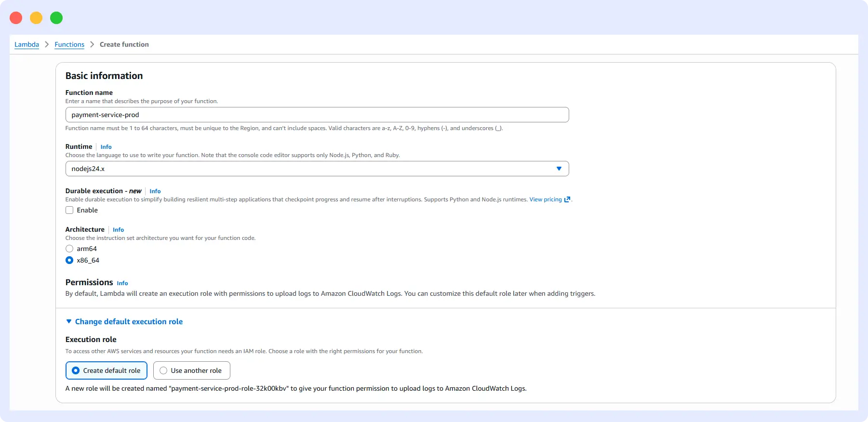Click the text about new role 'payment-service-prod-role-32k00kbv'
Image resolution: width=868 pixels, height=422 pixels.
(x=296, y=388)
